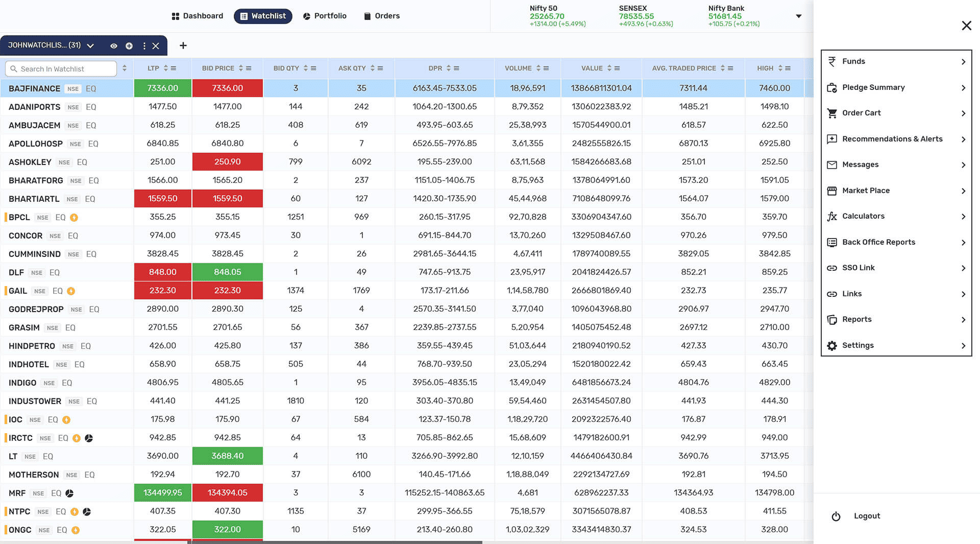Sort by AVG. TRADED PRICE column arrows
980x544 pixels.
tap(723, 68)
